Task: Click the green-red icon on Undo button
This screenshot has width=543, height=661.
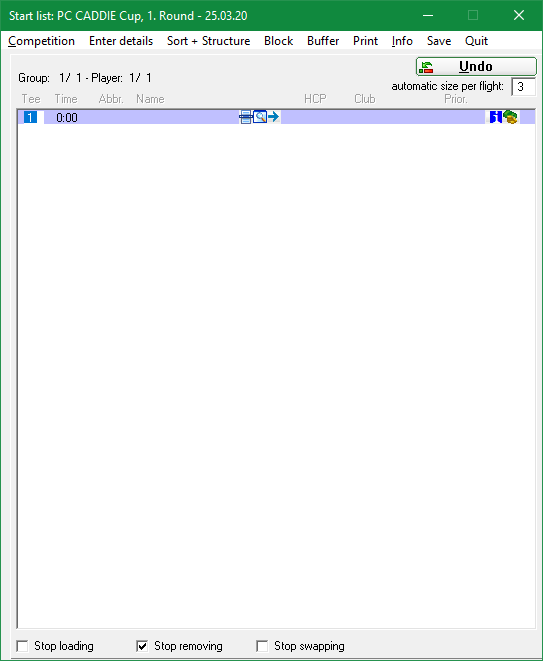Action: 426,67
